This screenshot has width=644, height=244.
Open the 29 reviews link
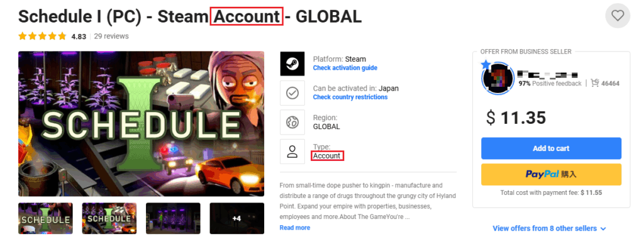(111, 36)
